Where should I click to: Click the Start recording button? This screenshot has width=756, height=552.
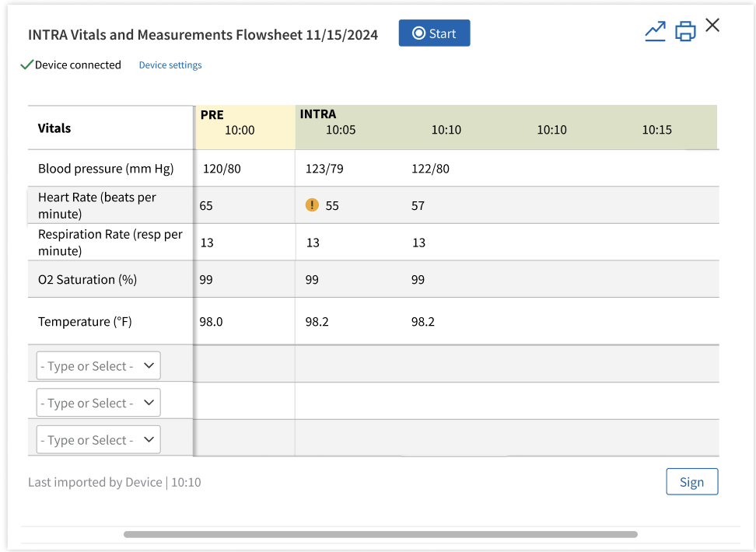[435, 33]
